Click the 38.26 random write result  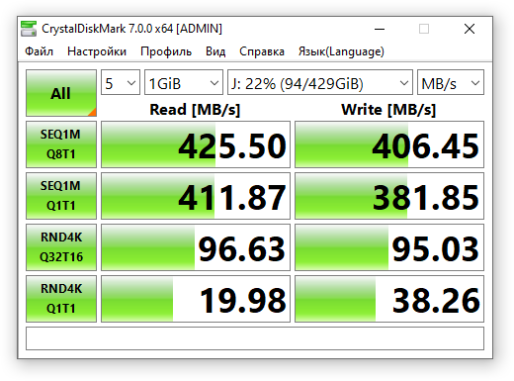pyautogui.click(x=389, y=299)
